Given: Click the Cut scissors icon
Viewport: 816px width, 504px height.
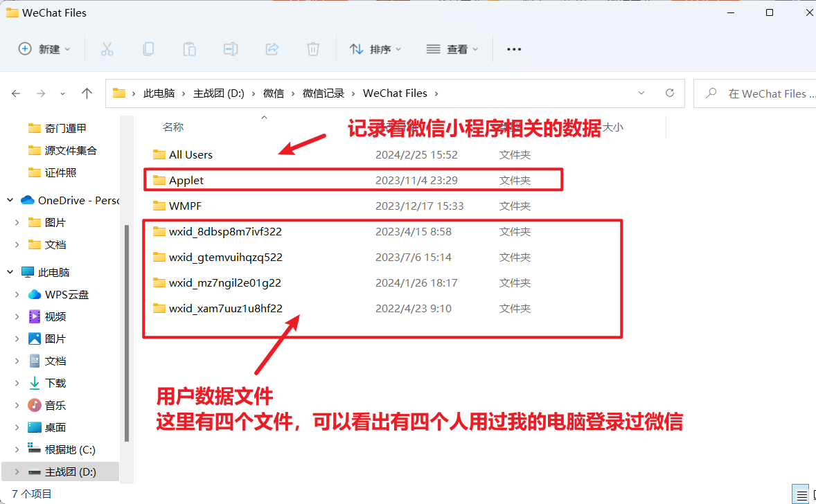Looking at the screenshot, I should tap(107, 49).
